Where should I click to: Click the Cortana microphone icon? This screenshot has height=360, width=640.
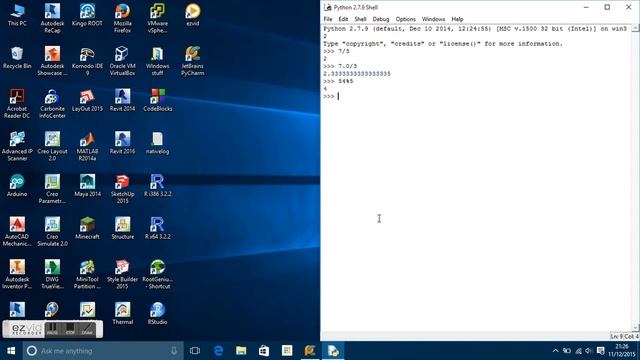174,351
